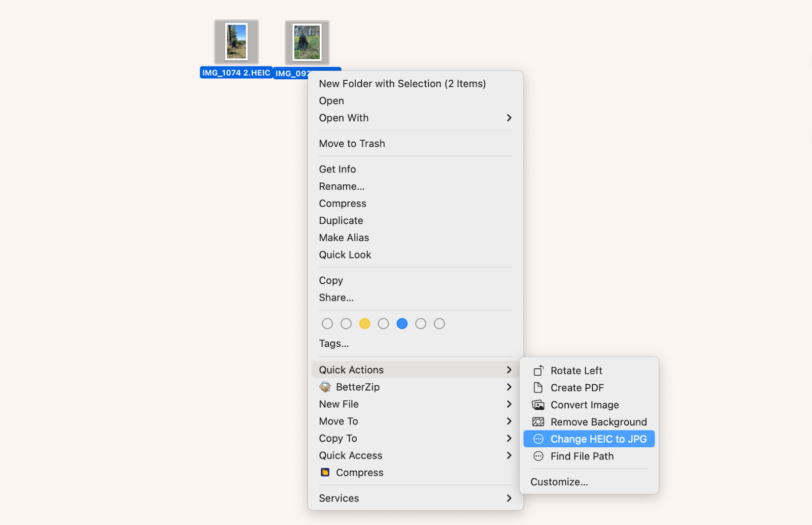Click the Customize option
812x525 pixels.
click(x=559, y=481)
